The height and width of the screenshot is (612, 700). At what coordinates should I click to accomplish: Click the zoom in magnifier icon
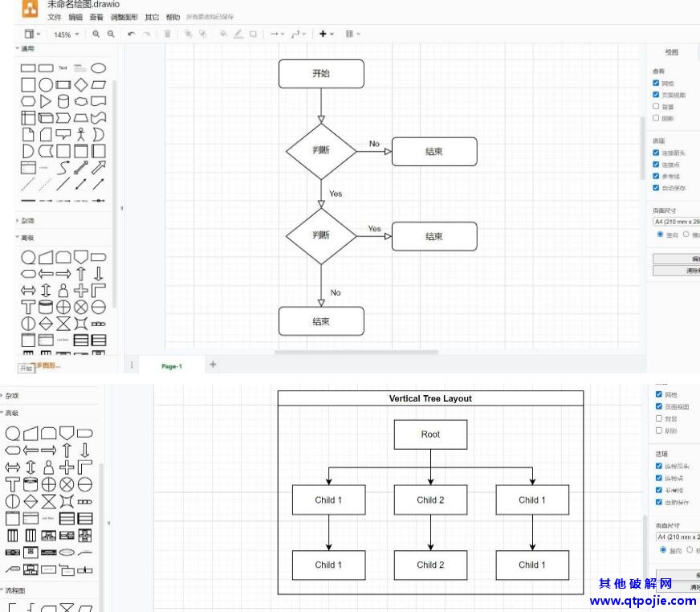coord(96,34)
